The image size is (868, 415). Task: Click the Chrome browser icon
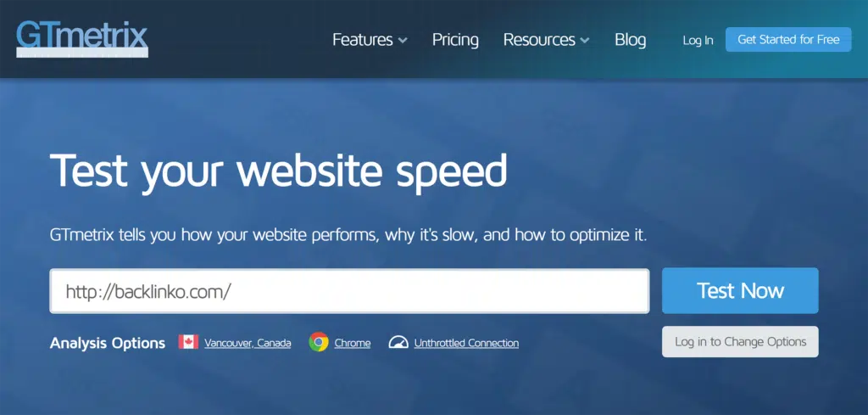319,342
